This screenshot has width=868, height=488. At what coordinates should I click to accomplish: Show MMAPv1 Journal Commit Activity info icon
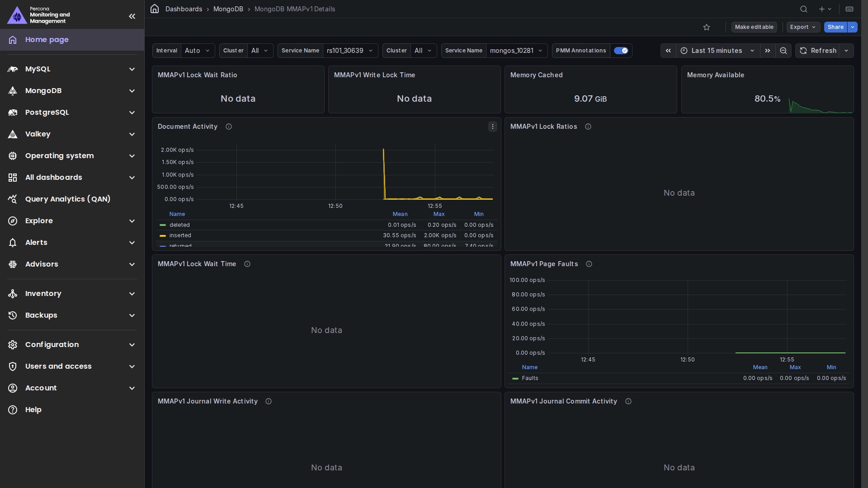(628, 401)
